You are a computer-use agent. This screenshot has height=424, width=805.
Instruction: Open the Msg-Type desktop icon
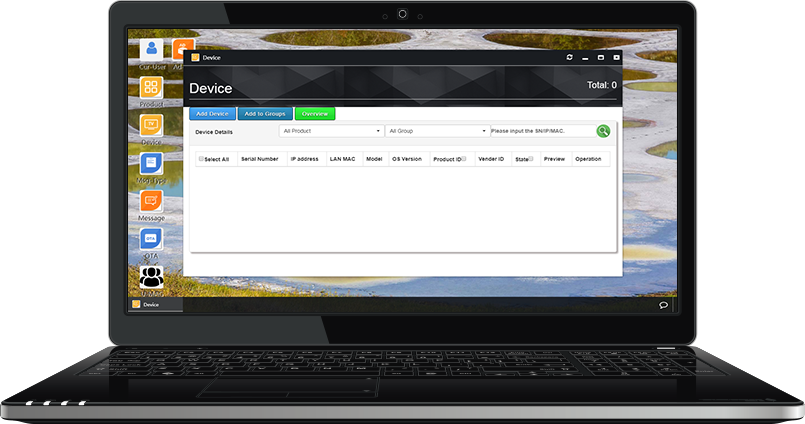point(151,164)
